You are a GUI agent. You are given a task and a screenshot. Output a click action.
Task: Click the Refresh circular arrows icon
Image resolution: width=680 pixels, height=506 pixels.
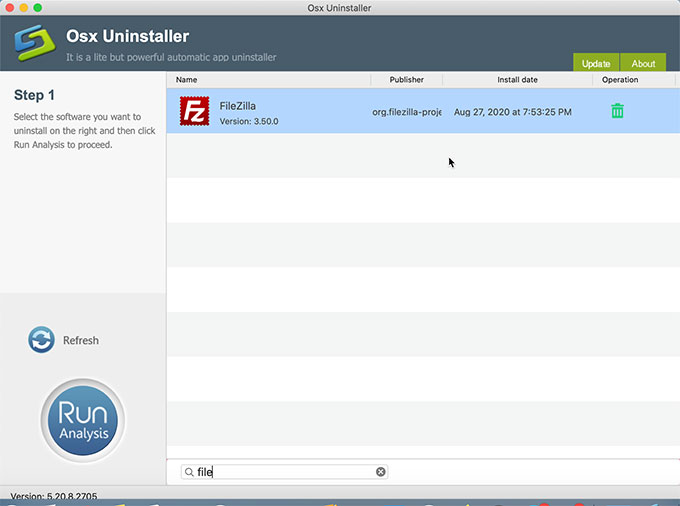[x=41, y=340]
